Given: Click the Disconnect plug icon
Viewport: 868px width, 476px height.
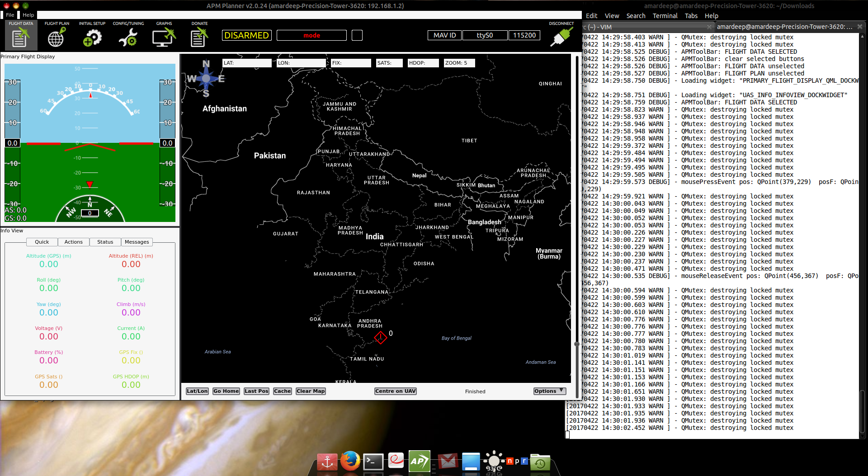Looking at the screenshot, I should point(561,37).
